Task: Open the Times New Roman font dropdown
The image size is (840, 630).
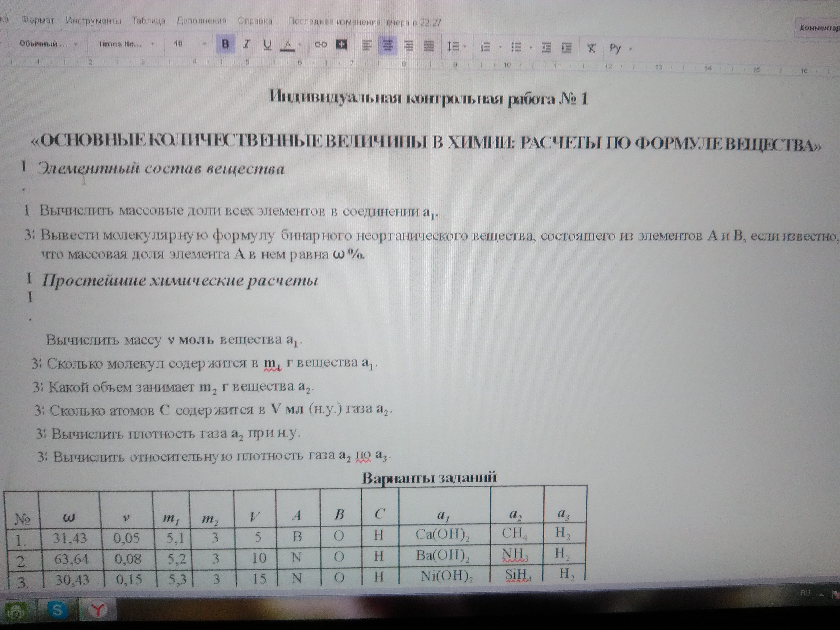Action: click(x=126, y=44)
